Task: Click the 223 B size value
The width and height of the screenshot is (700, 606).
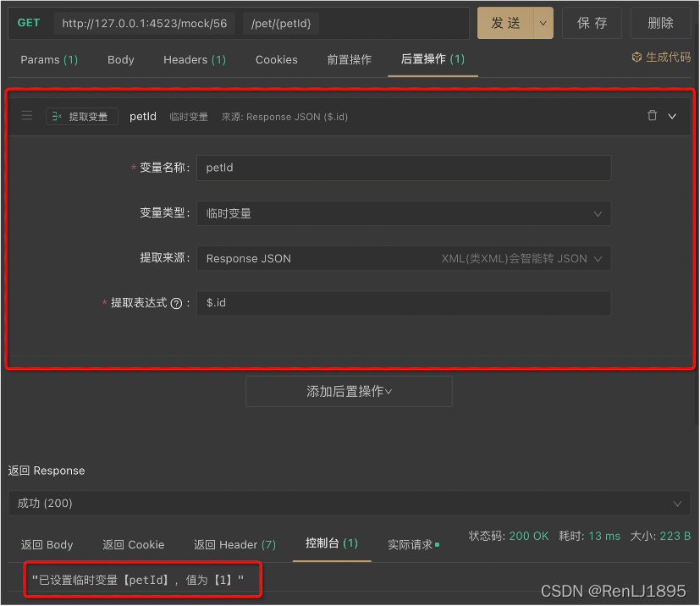Action: point(675,536)
